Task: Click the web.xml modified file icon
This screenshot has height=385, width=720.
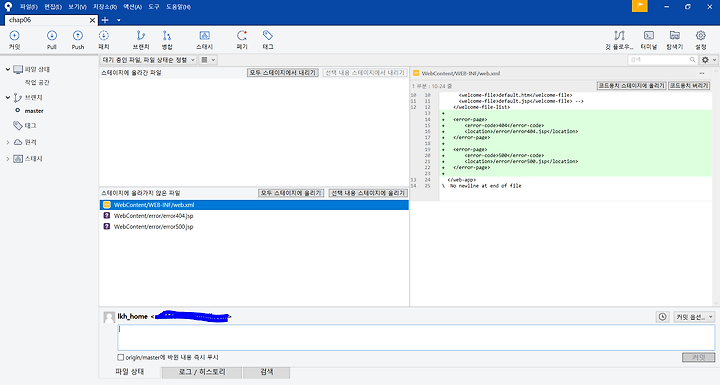Action: point(107,205)
